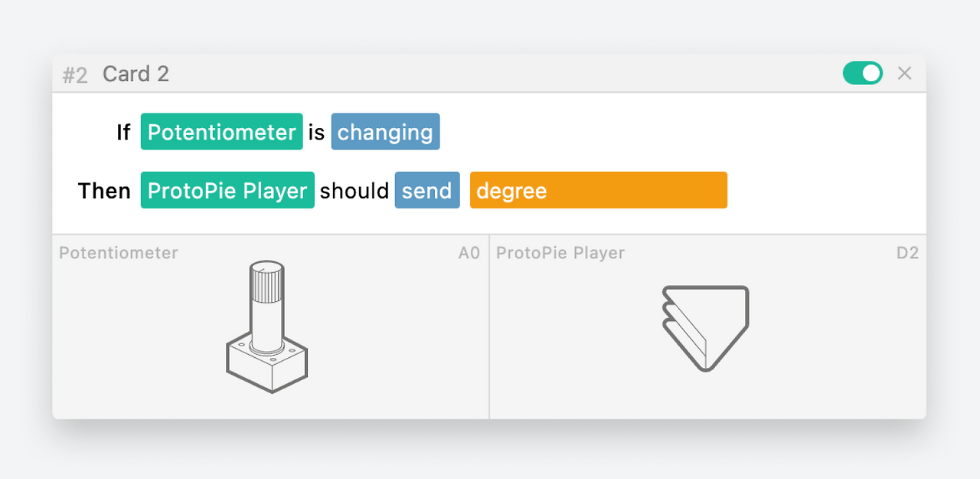The width and height of the screenshot is (980, 479).
Task: Close Card 2 with the X
Action: tap(905, 74)
